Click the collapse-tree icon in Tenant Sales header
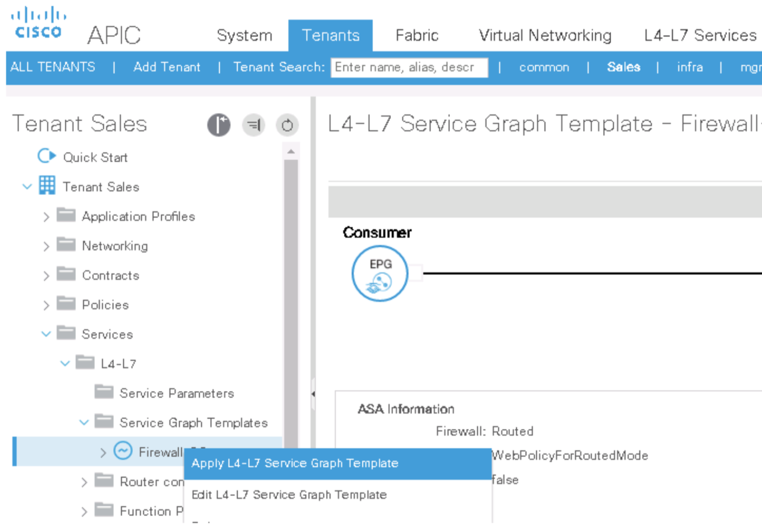 (254, 125)
